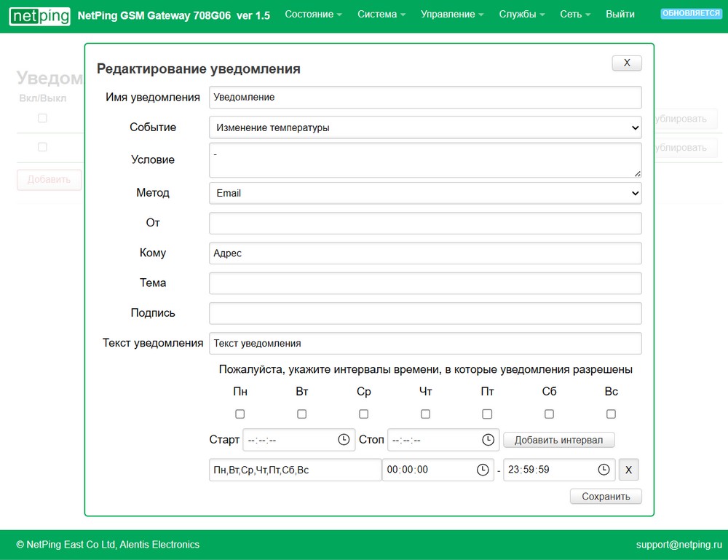Delete the interval with its X button
Screen dimensions: 728x560
tap(628, 470)
